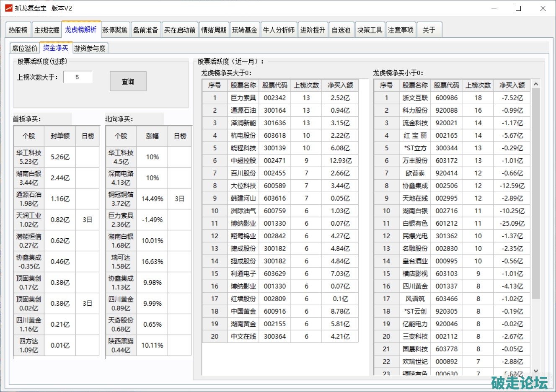Click 净买入额 column header in positive table

tap(340, 85)
